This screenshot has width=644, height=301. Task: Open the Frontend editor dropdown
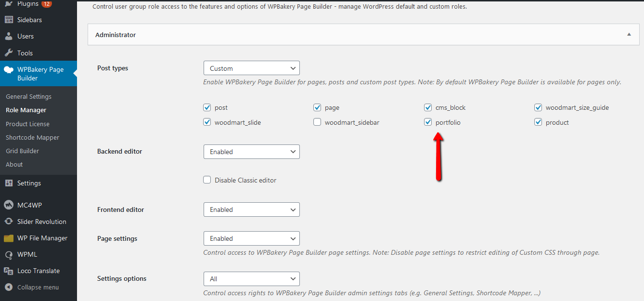252,209
